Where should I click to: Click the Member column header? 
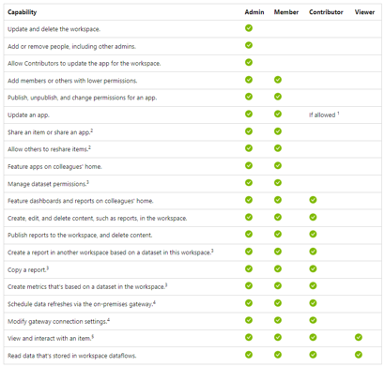[286, 12]
